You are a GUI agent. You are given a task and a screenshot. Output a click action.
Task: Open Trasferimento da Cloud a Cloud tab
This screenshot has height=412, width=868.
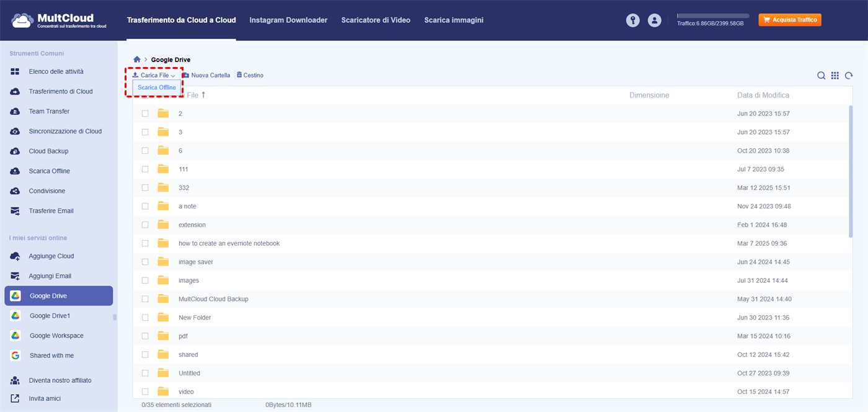coord(182,20)
